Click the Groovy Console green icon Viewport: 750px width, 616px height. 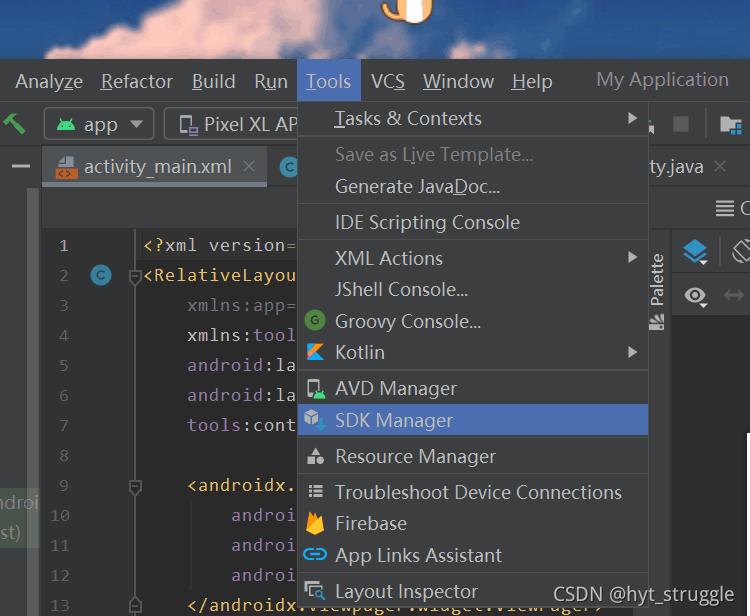(x=315, y=320)
